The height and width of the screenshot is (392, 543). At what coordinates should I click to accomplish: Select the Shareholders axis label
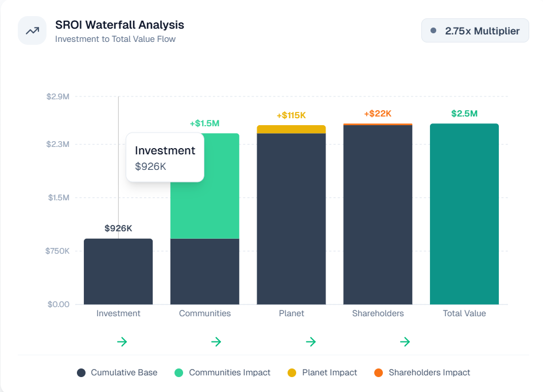pyautogui.click(x=378, y=313)
